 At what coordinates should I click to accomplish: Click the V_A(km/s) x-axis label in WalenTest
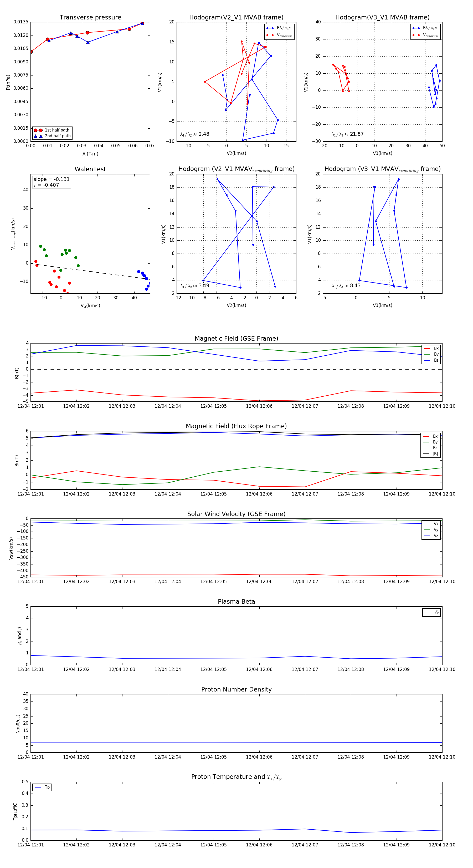click(90, 306)
